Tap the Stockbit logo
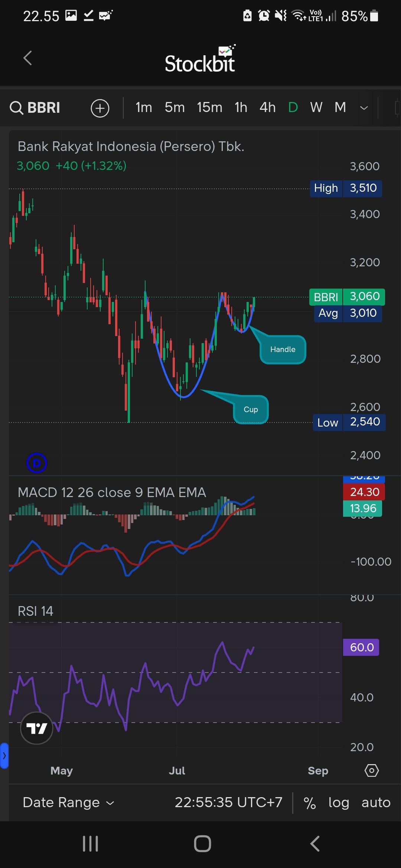401x868 pixels. [200, 59]
